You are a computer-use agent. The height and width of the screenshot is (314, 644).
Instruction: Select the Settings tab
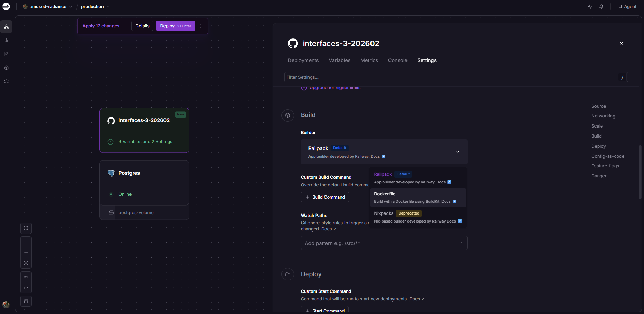tap(427, 60)
